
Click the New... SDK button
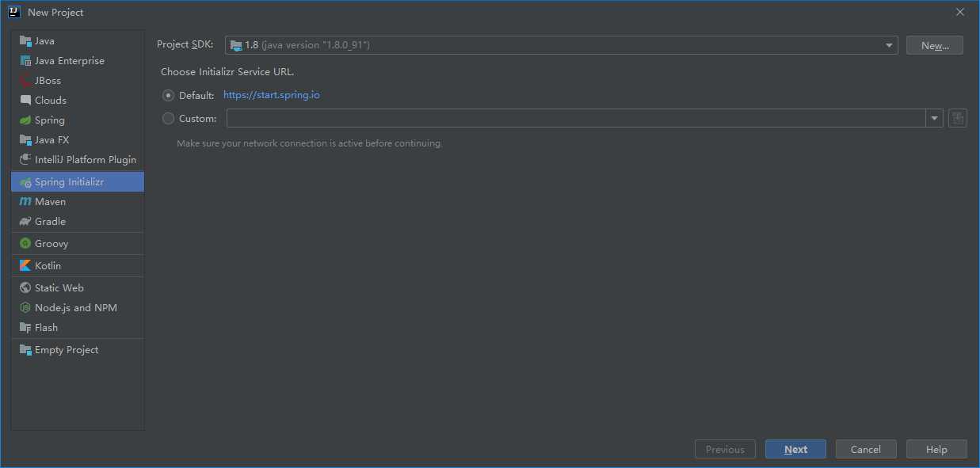pyautogui.click(x=935, y=45)
